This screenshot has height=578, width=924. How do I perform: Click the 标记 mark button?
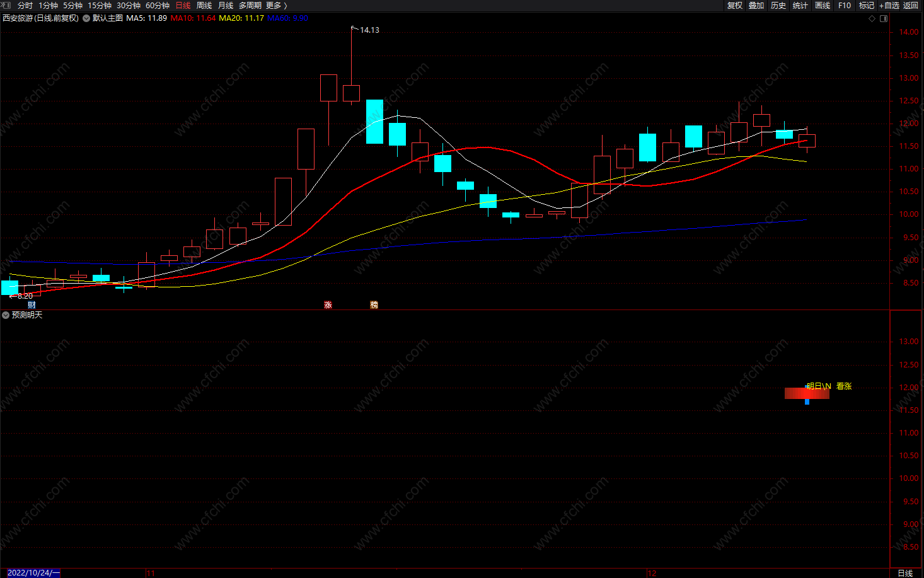867,5
